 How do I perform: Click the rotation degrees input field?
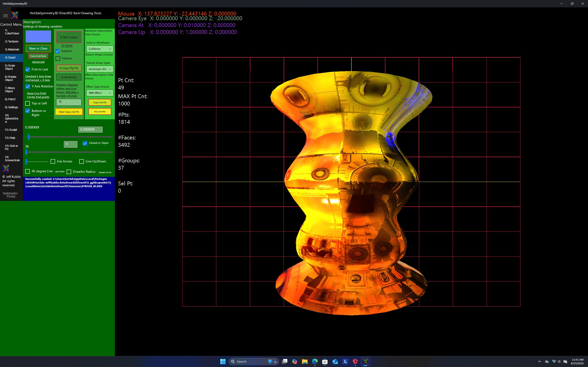69,102
